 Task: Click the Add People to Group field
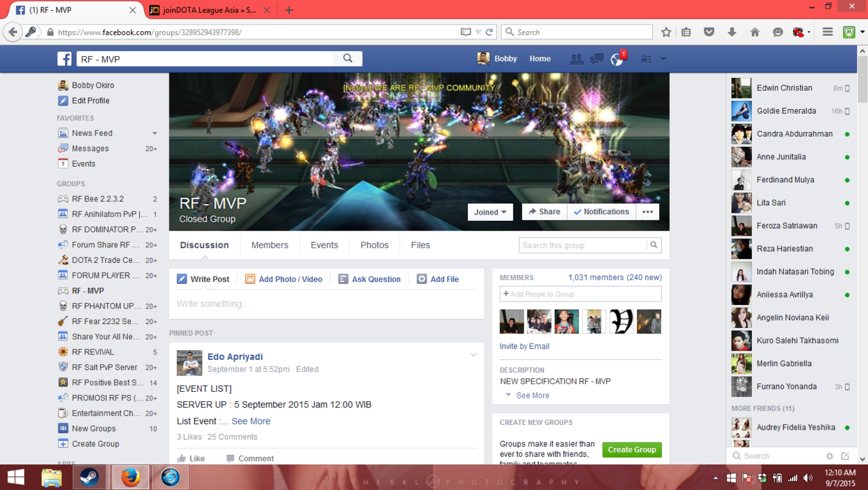click(580, 294)
